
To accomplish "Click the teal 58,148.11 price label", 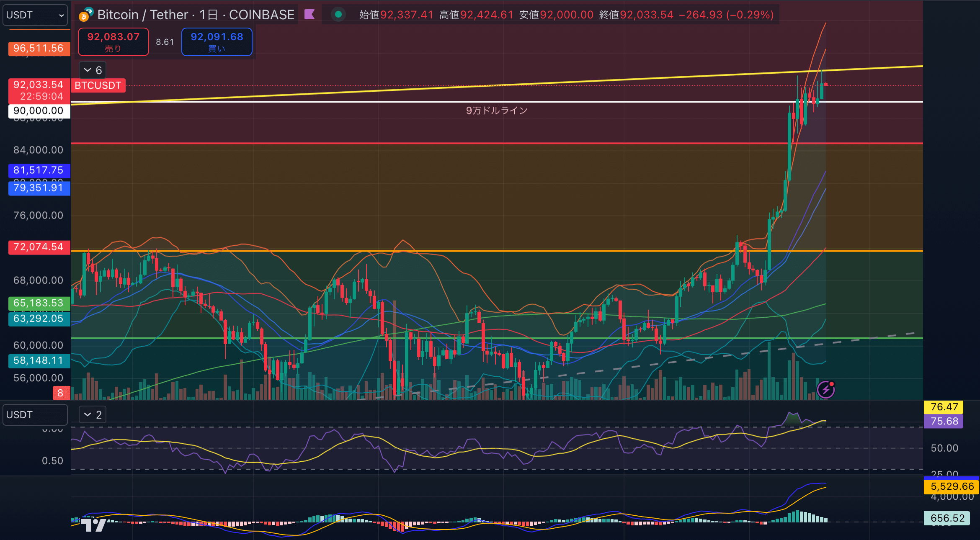I will (39, 361).
